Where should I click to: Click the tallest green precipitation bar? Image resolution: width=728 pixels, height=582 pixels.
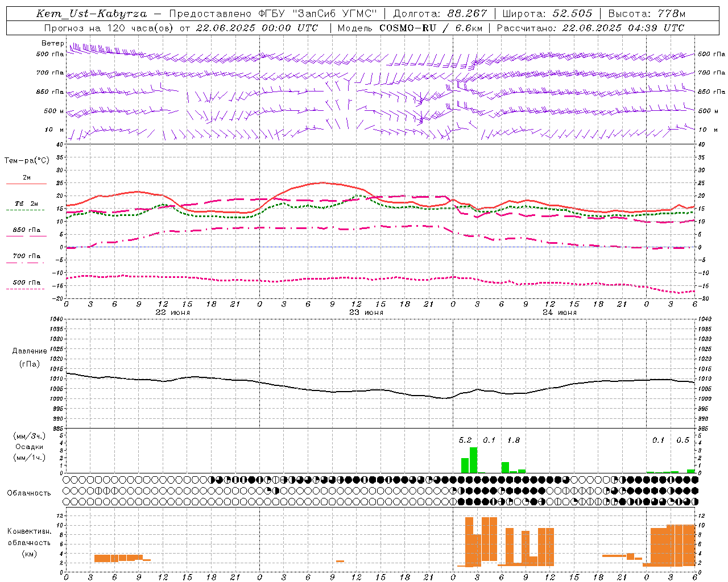(x=473, y=460)
